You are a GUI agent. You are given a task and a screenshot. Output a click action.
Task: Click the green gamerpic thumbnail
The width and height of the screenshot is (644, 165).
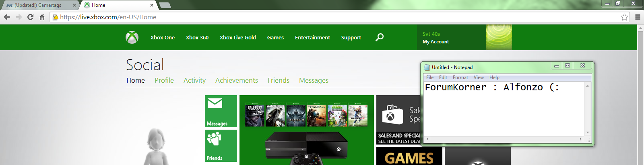[499, 37]
